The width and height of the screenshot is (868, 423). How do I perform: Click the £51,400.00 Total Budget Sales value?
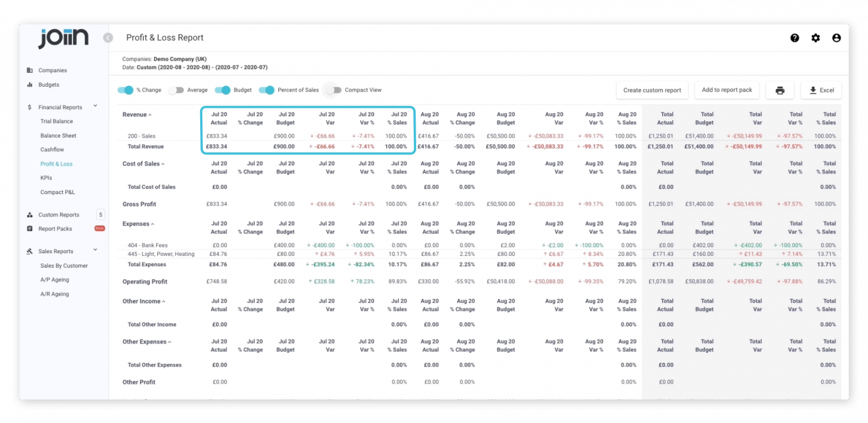pyautogui.click(x=699, y=137)
